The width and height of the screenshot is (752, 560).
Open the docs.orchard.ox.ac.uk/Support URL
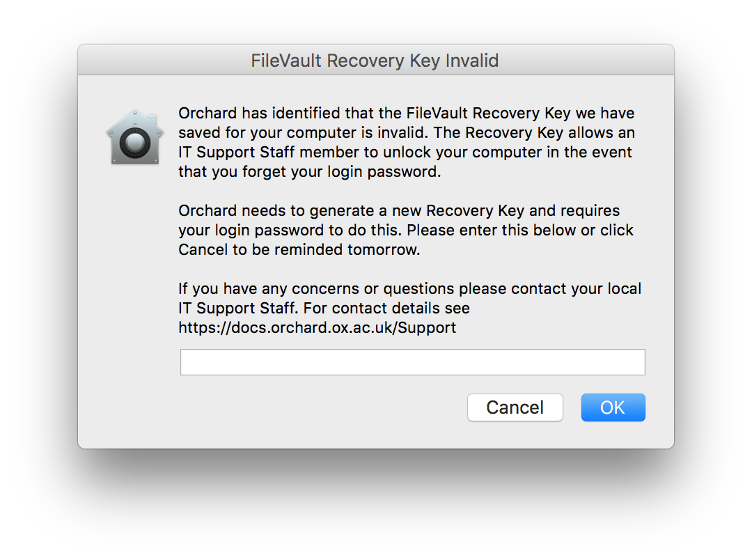click(x=317, y=328)
